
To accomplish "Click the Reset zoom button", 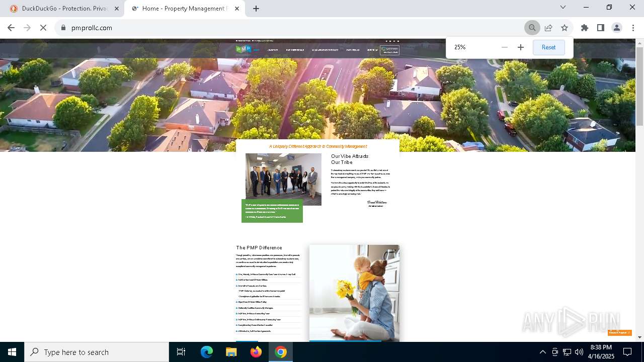I will click(548, 47).
